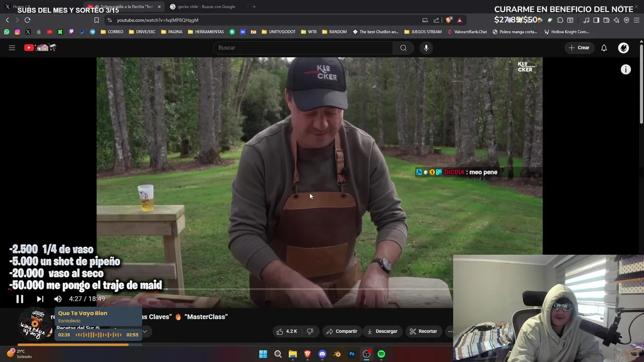Open the Twitch bookmark icon

click(x=71, y=32)
